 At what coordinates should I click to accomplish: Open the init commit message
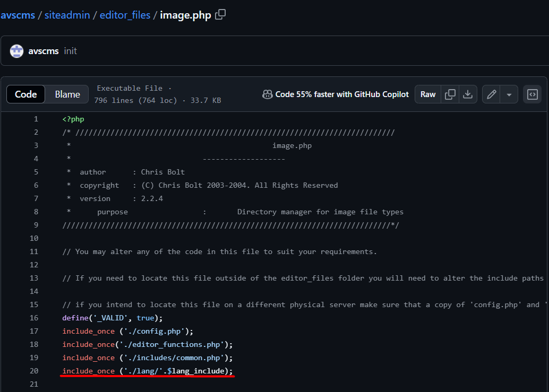click(x=70, y=50)
